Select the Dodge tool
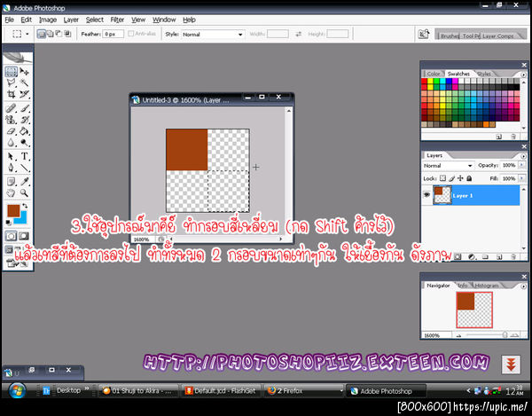The image size is (532, 416). [x=24, y=143]
